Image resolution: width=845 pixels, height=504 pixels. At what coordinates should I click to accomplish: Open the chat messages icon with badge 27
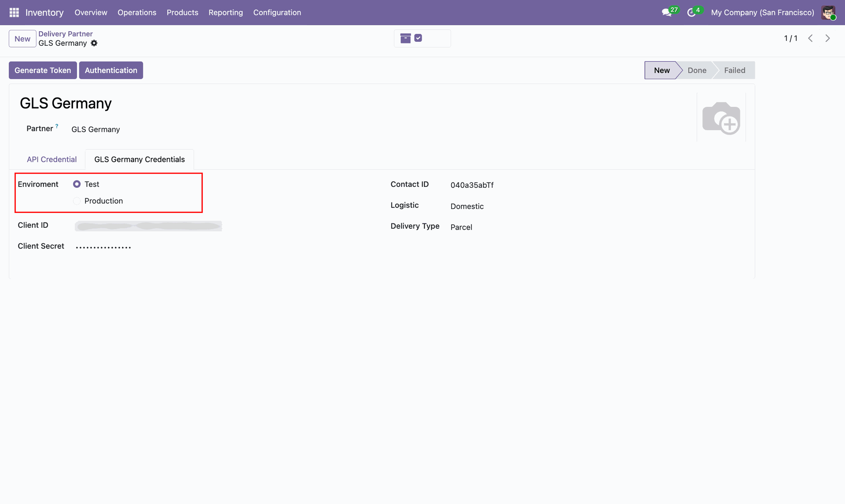666,12
